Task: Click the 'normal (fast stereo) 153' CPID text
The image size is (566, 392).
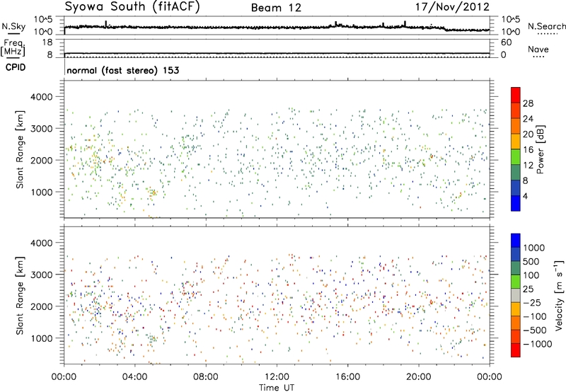Action: click(x=122, y=70)
